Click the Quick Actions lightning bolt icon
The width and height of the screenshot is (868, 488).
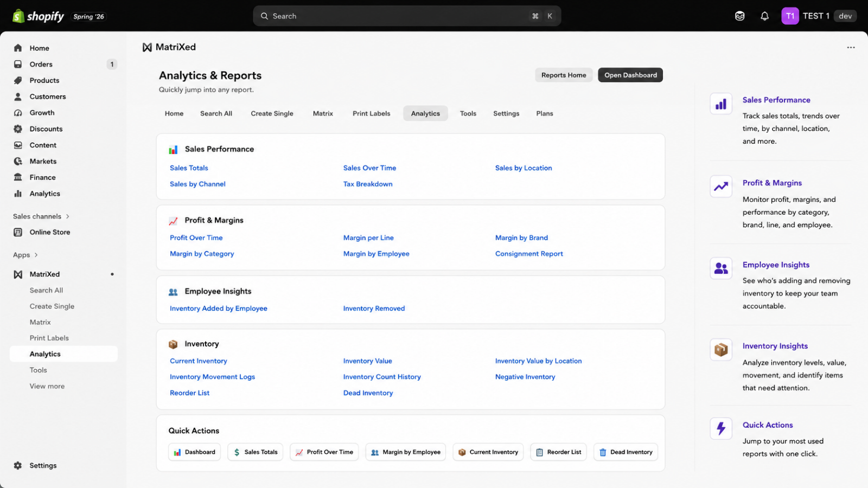pos(721,428)
